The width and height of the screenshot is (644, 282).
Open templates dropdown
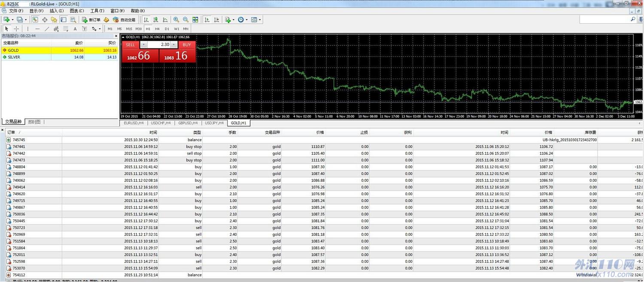pos(260,20)
